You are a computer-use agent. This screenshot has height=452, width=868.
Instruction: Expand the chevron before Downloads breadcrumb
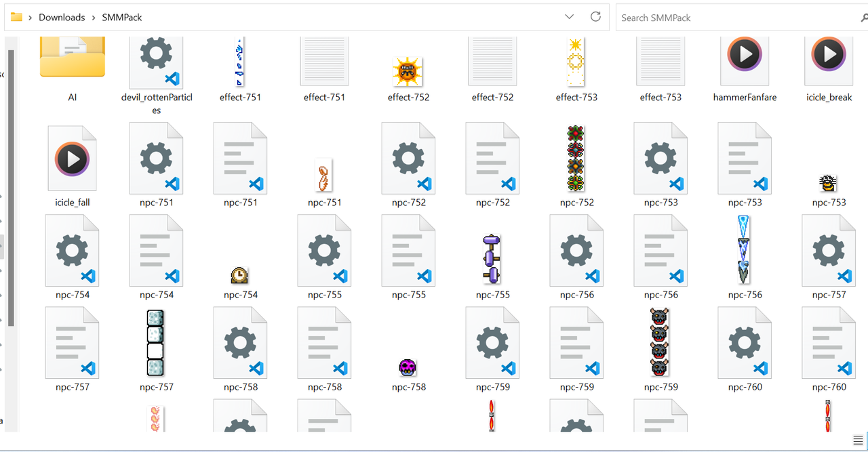coord(31,18)
